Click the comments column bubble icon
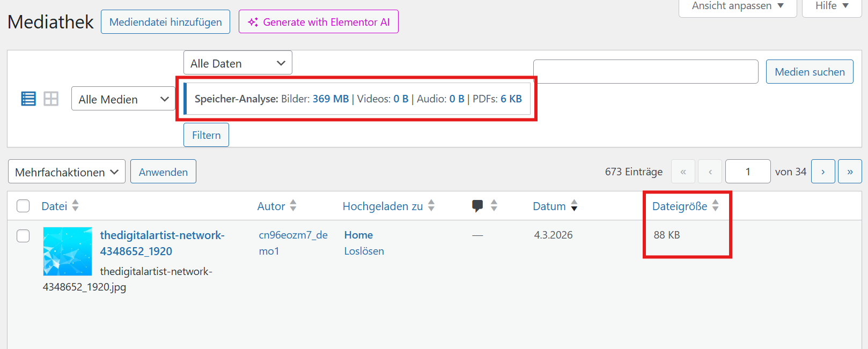 pyautogui.click(x=477, y=206)
